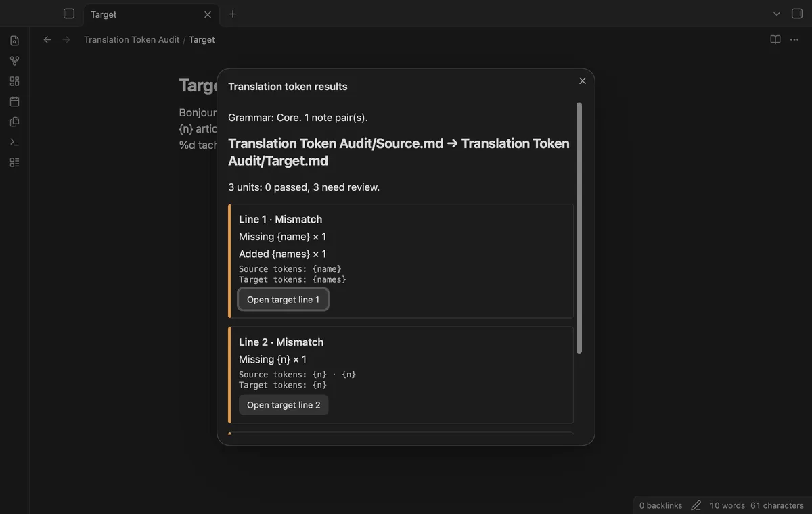This screenshot has width=812, height=514.
Task: Click the Translation token results title
Action: click(288, 87)
